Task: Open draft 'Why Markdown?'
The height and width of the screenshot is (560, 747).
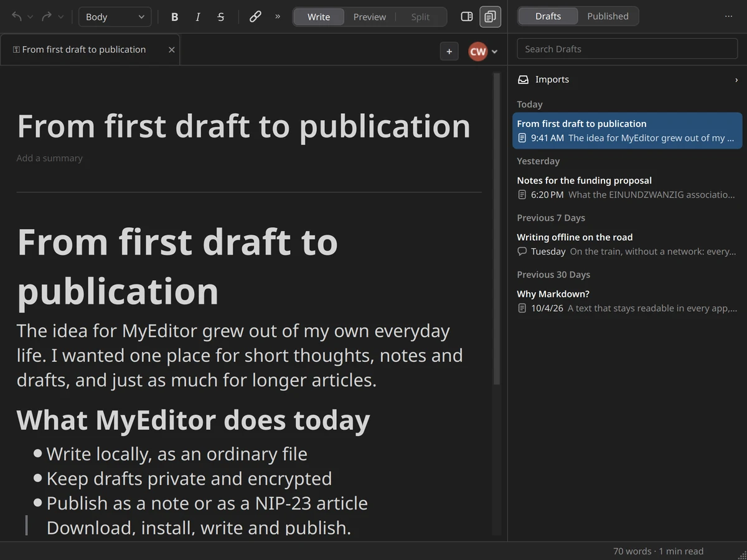Action: (x=627, y=301)
